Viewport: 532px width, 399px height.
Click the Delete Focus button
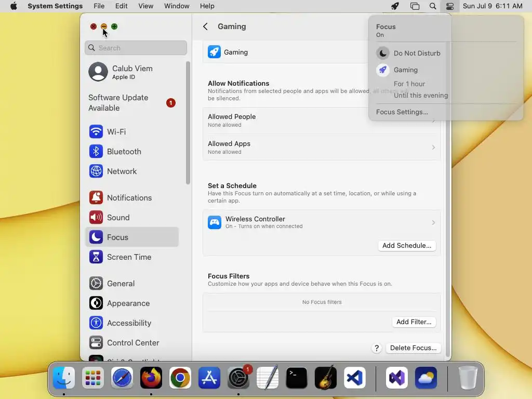tap(413, 348)
